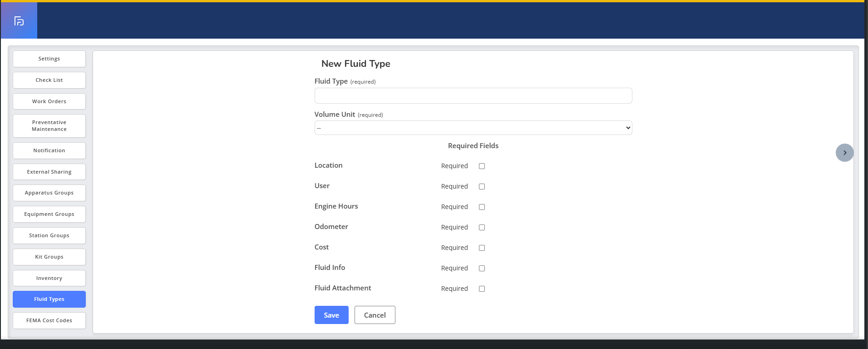
Task: Enable Location required checkbox
Action: 482,166
